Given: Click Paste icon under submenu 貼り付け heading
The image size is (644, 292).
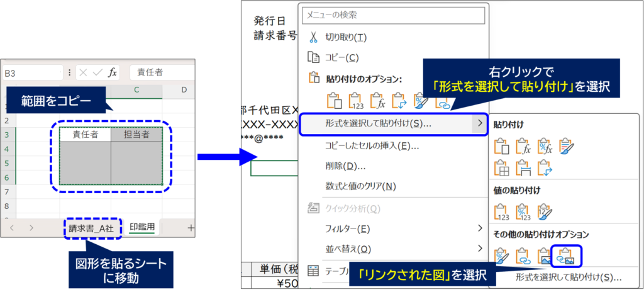Looking at the screenshot, I should (x=501, y=145).
